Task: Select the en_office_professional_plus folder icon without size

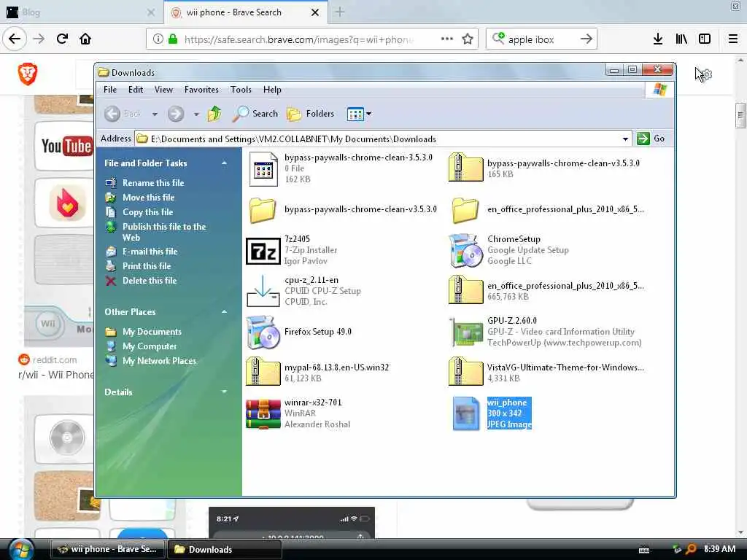Action: [465, 210]
